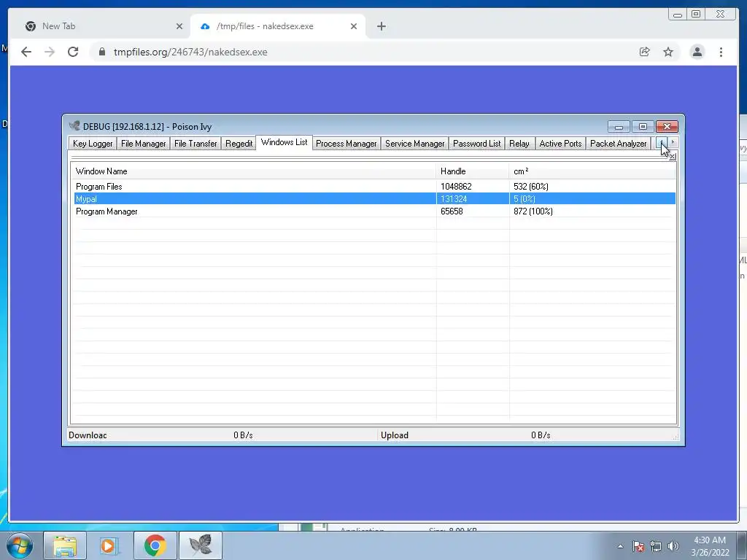Open the network tray icon
747x560 pixels.
(656, 546)
